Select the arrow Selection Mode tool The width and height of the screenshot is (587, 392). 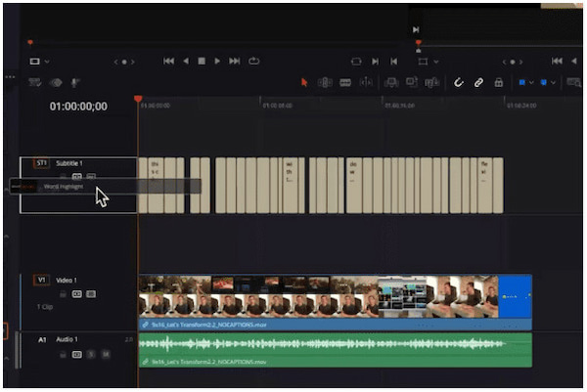coord(304,83)
